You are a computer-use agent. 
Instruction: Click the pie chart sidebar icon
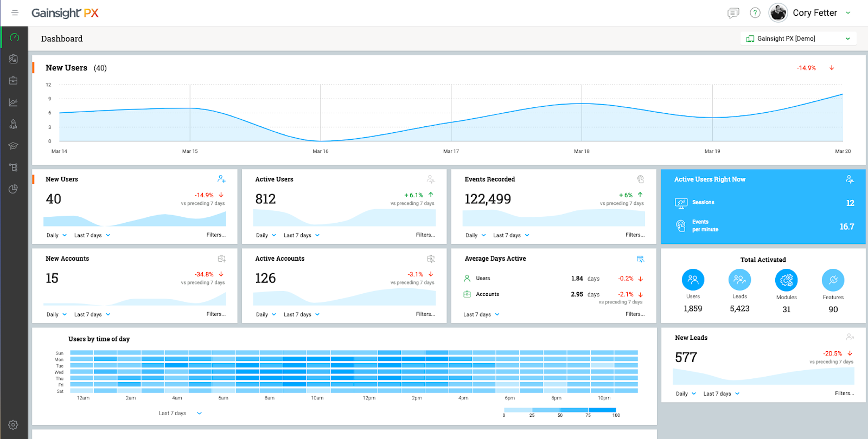[14, 189]
